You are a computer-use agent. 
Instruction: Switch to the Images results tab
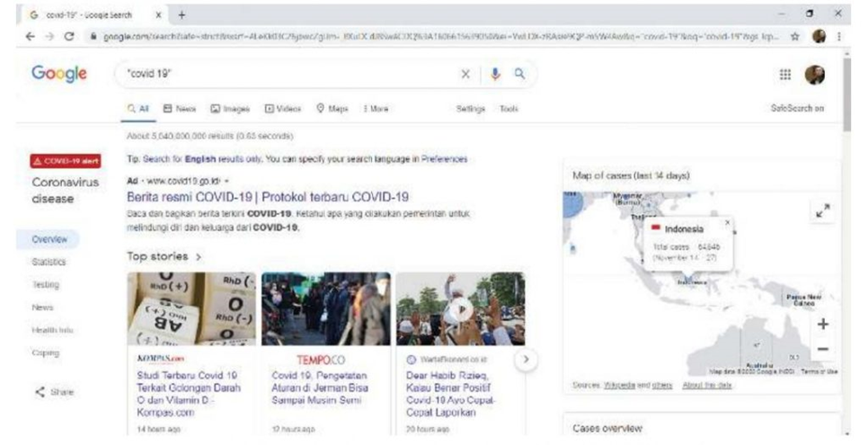point(230,109)
